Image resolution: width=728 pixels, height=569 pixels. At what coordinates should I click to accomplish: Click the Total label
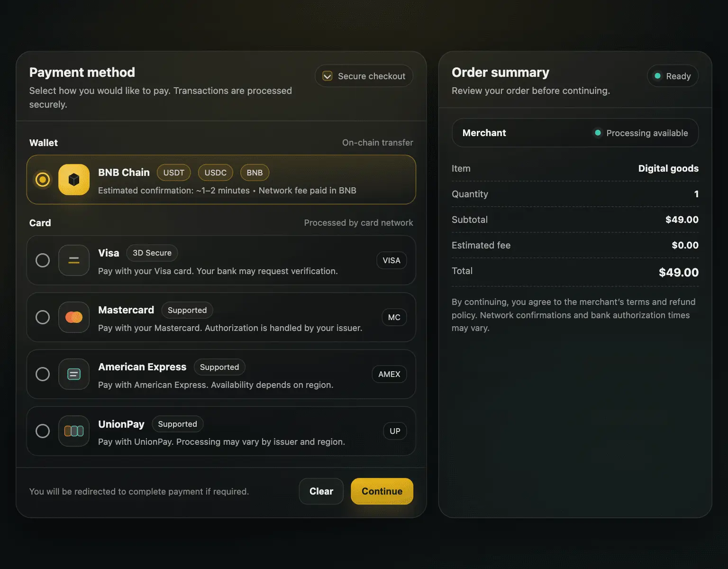462,271
